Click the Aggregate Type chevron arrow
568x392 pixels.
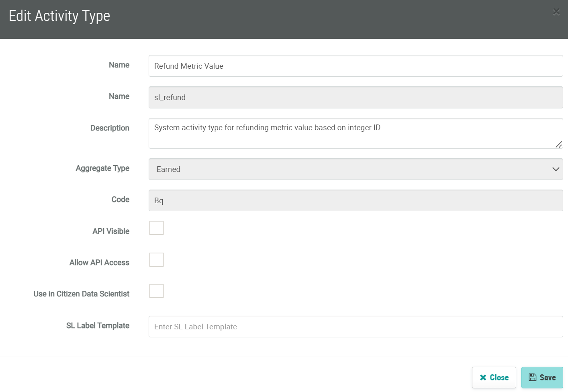(556, 169)
